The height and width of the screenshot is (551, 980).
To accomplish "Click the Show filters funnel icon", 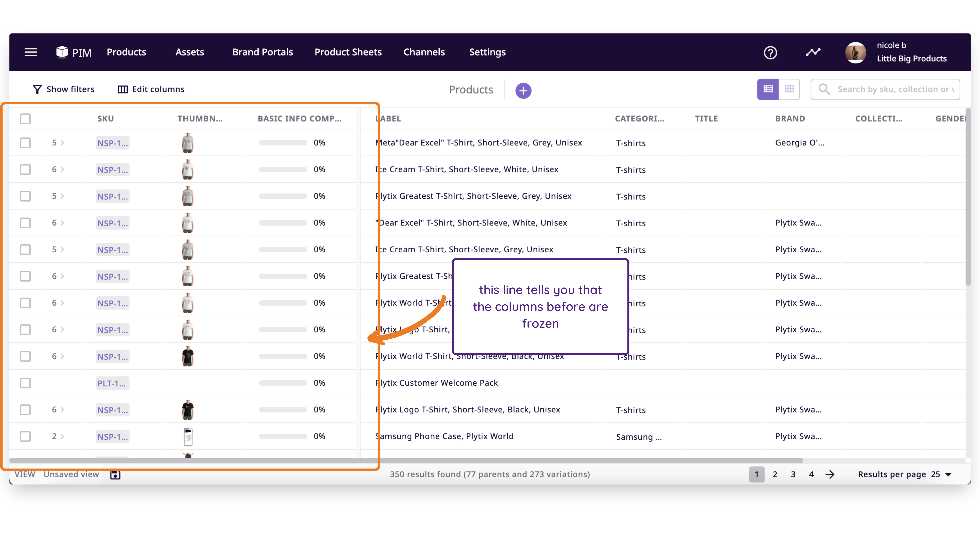I will [37, 89].
